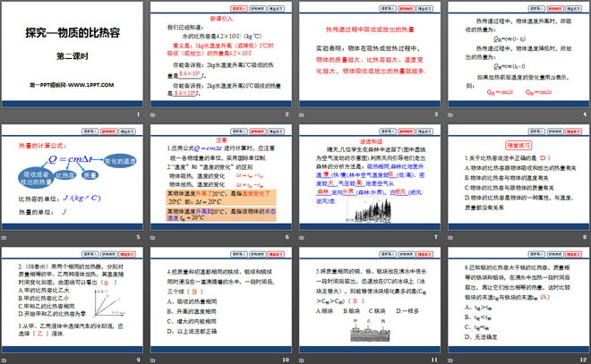The width and height of the screenshot is (591, 364).
Task: Click the red boxed 随堂练习 label on slide 8
Action: pos(518,146)
